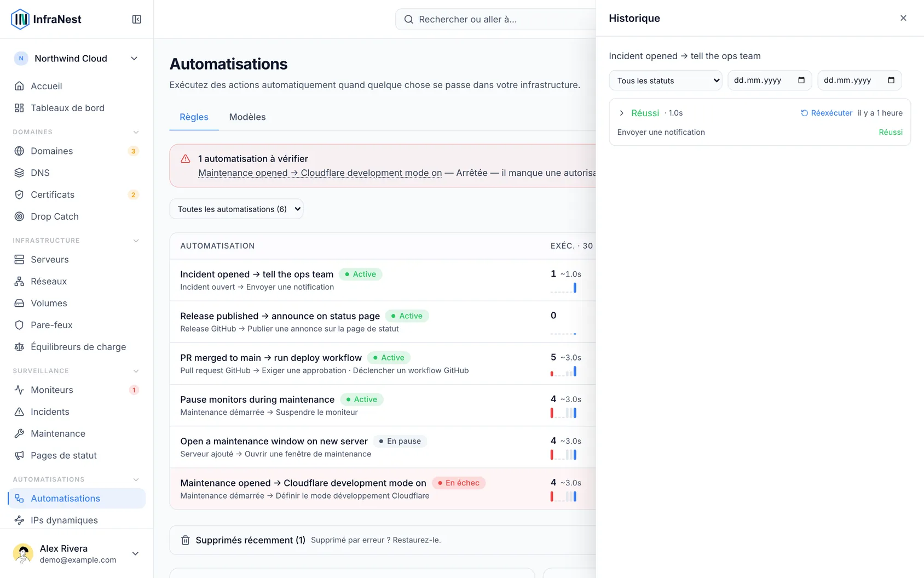This screenshot has height=578, width=924.
Task: Open Volumes via its disk icon
Action: coord(19,303)
